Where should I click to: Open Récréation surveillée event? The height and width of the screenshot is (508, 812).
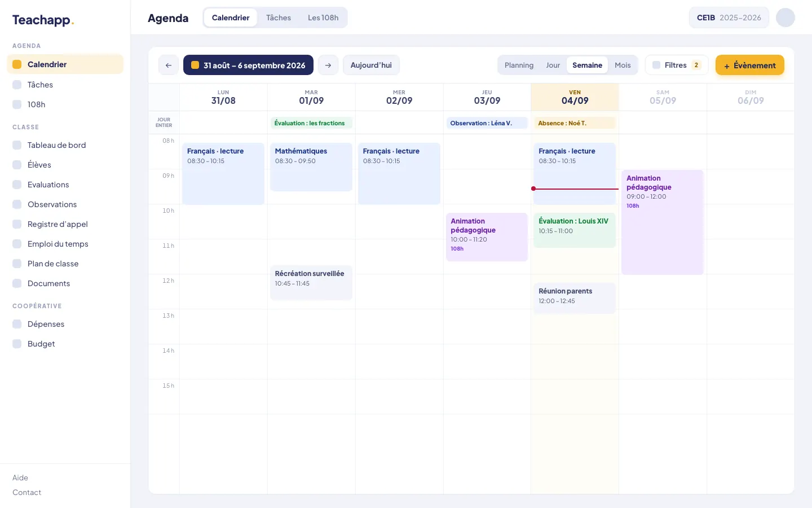coord(311,282)
